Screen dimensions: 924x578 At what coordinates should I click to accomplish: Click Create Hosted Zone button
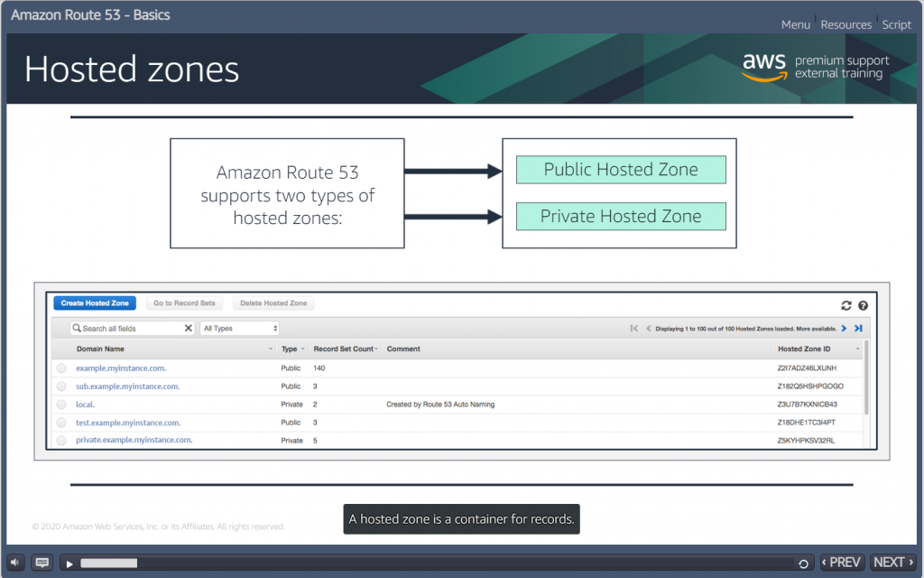pos(95,303)
